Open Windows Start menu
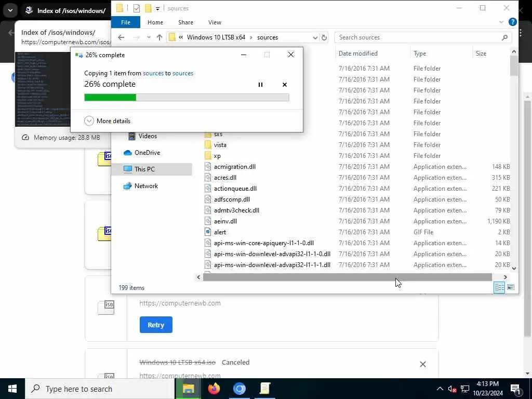Viewport: 532px width, 399px height. point(12,389)
